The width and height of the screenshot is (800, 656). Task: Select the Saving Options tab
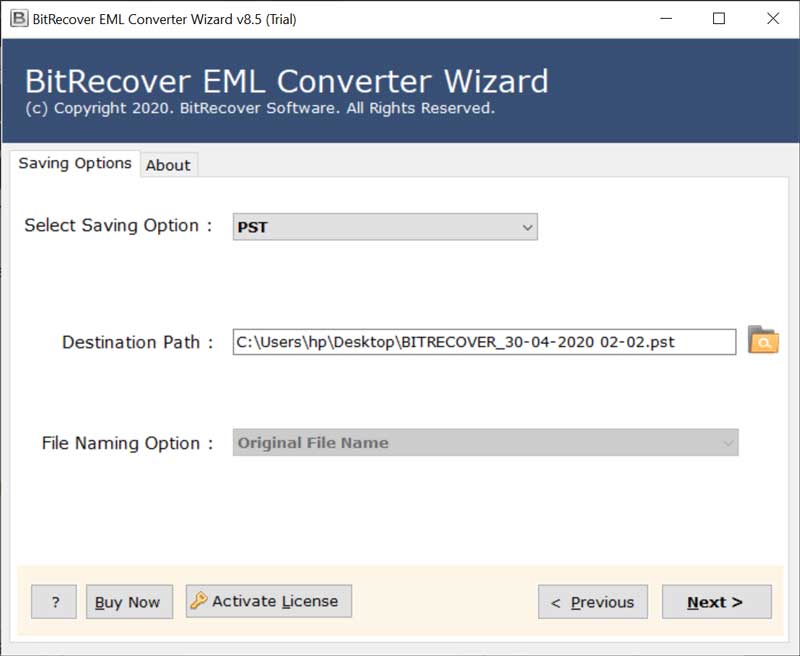point(75,163)
